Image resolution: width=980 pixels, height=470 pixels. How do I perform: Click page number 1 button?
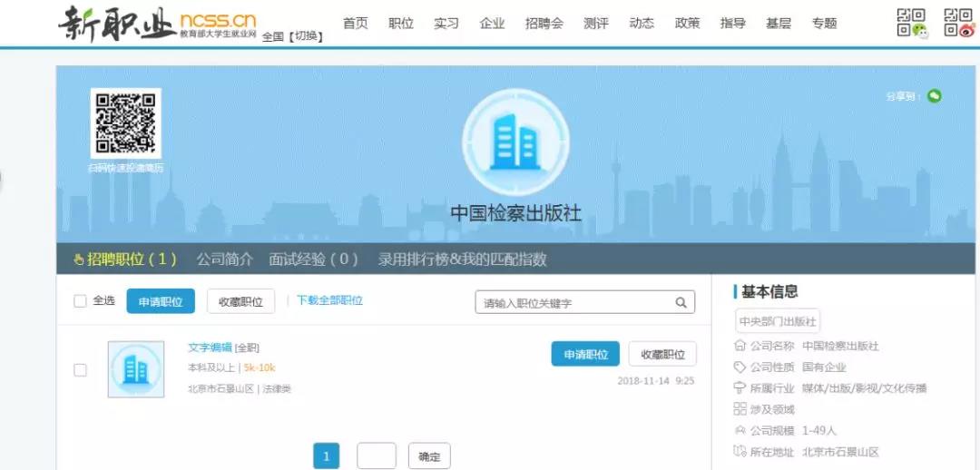[327, 456]
